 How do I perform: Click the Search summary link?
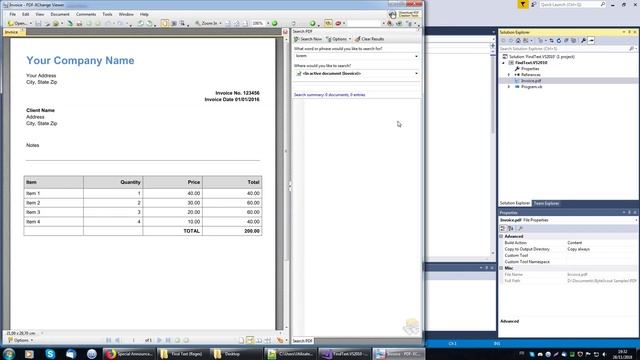(x=329, y=95)
